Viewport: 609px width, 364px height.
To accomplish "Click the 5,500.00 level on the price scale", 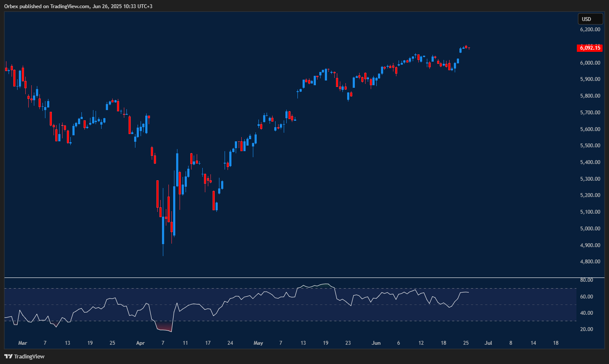I will tap(590, 145).
